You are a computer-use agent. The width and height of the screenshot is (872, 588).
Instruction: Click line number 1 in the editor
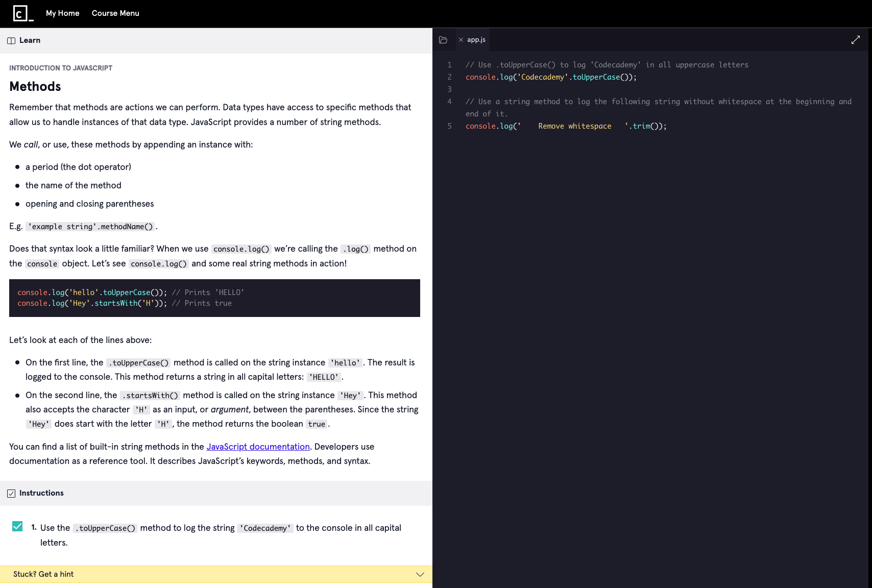[449, 65]
